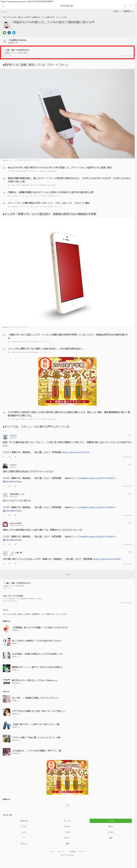This screenshot has width=137, height=868.
Task: Tap the star favorite icon in the header
Action: tap(125, 6)
